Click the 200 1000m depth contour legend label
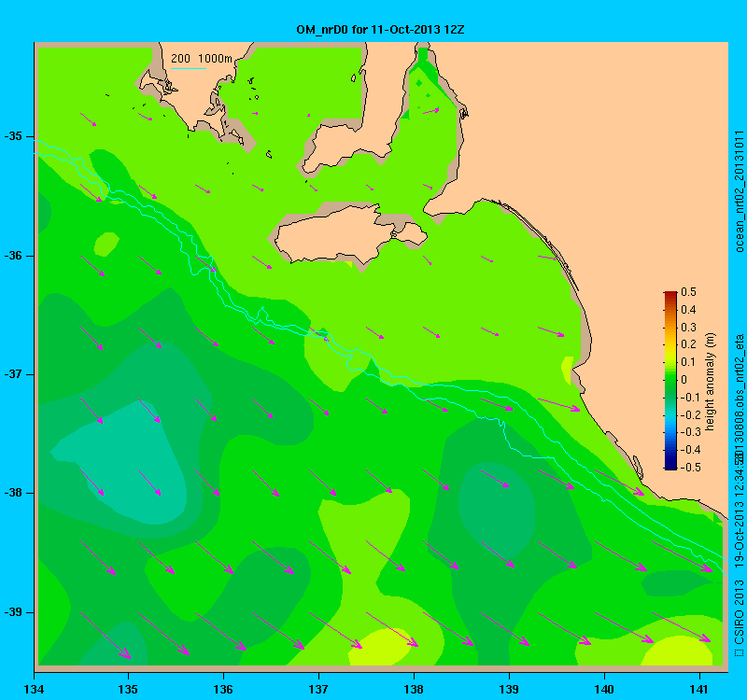747x700 pixels. [202, 59]
